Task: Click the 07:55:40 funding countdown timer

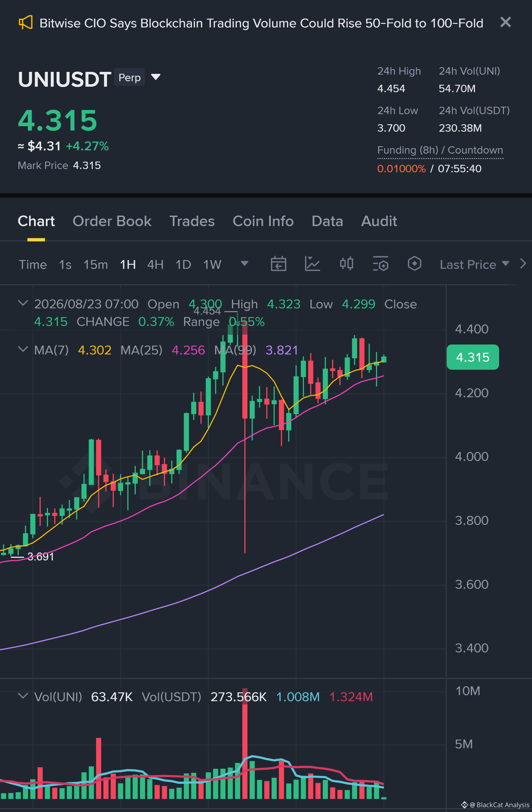Action: coord(460,168)
